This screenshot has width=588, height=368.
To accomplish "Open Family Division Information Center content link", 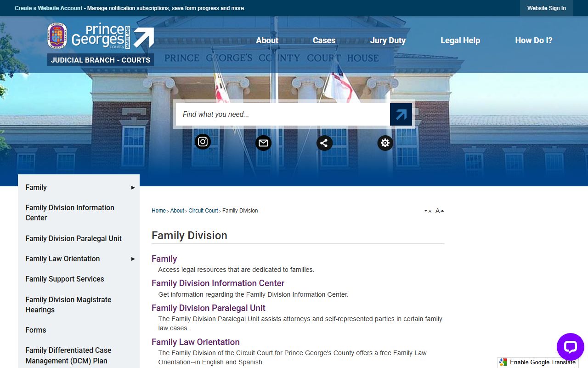I will [218, 283].
